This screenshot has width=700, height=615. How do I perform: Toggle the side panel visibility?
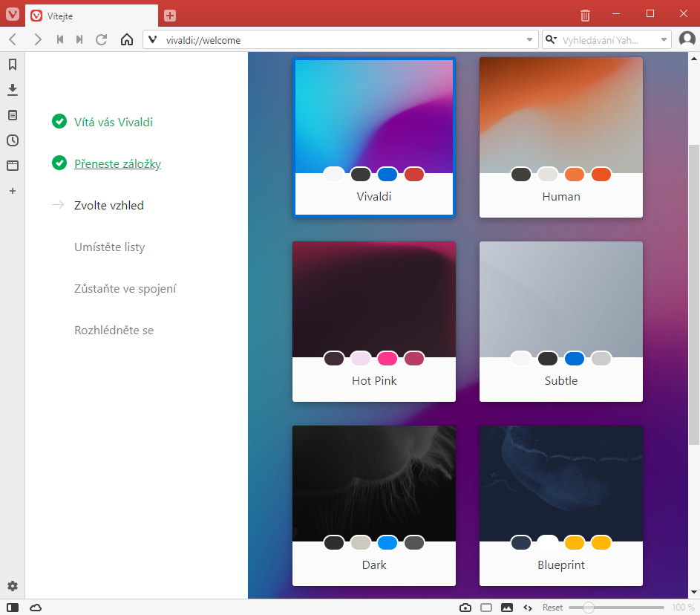[x=13, y=608]
